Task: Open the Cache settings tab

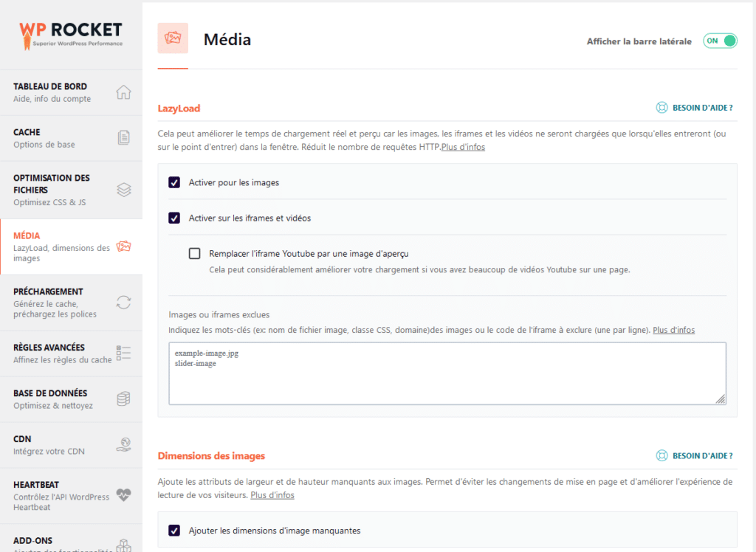Action: tap(71, 138)
